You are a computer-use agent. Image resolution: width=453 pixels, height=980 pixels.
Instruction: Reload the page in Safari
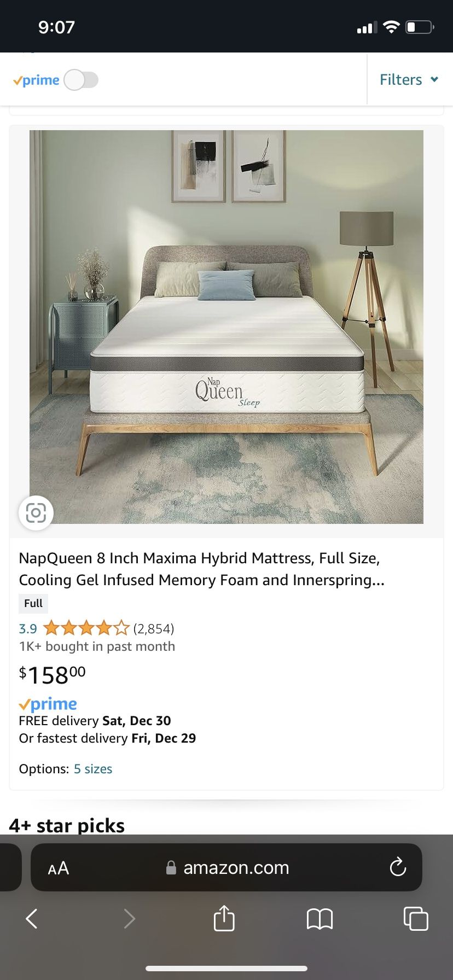tap(398, 867)
